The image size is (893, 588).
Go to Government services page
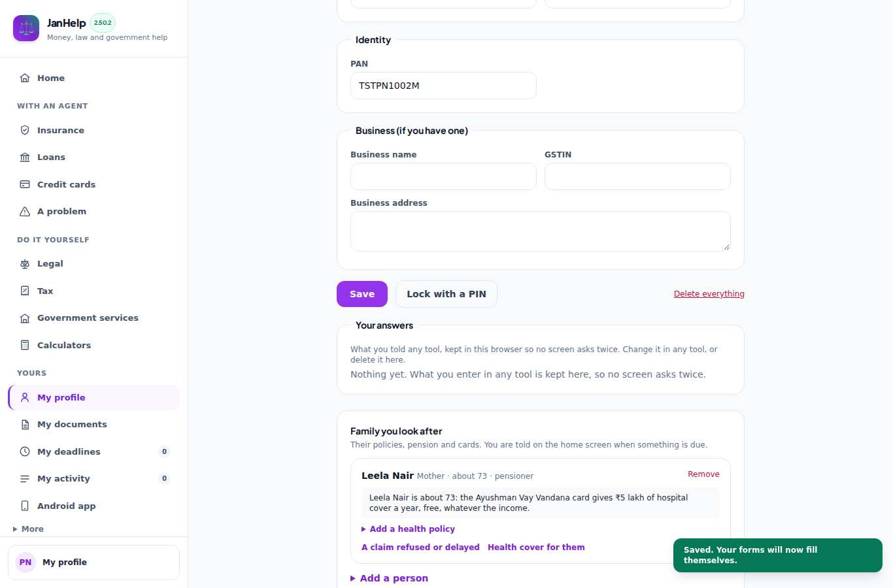(93, 318)
